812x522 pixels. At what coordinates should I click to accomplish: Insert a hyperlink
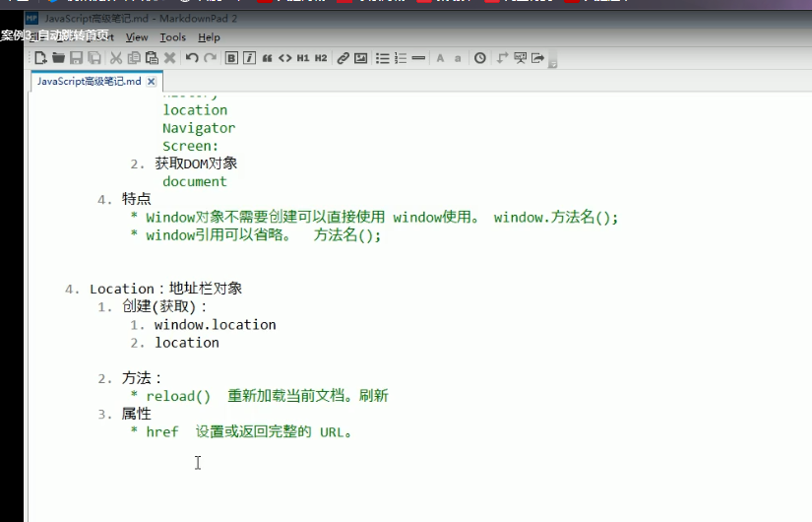(343, 58)
